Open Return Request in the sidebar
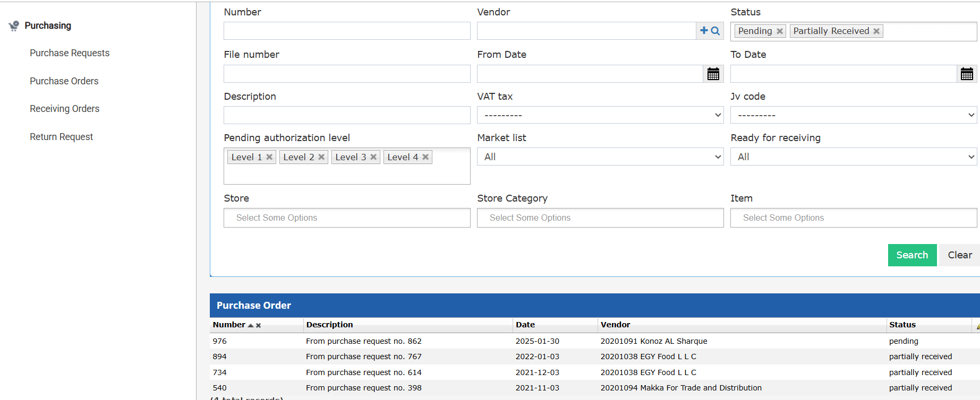This screenshot has width=980, height=400. click(x=62, y=137)
